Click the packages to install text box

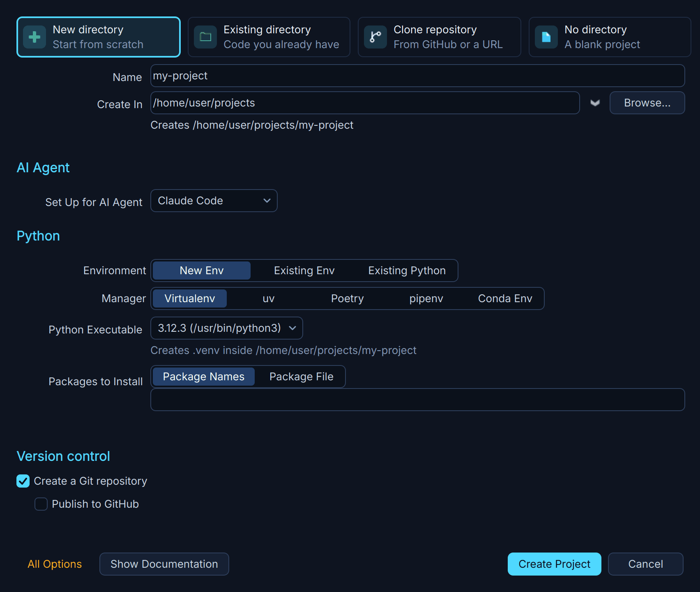pyautogui.click(x=417, y=400)
